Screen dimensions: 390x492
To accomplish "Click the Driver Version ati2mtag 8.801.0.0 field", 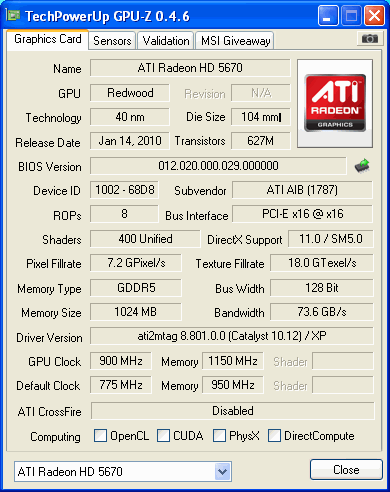I will [232, 336].
